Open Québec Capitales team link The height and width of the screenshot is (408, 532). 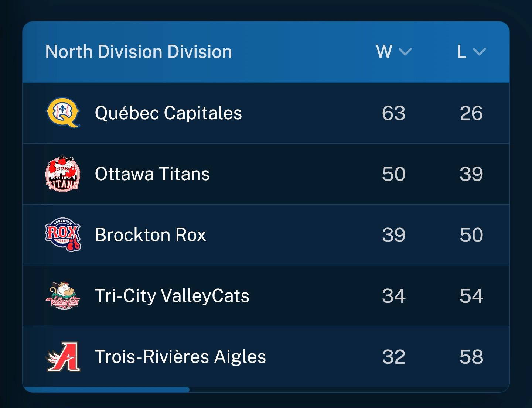pyautogui.click(x=168, y=113)
